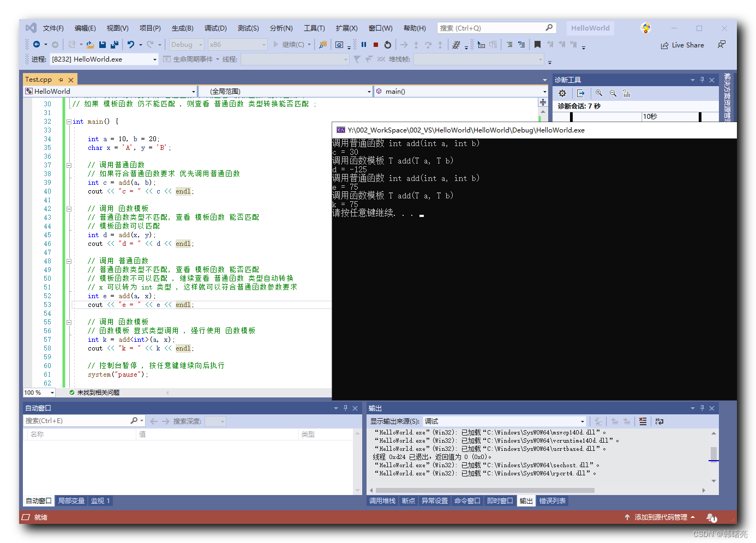The height and width of the screenshot is (543, 756).
Task: Toggle the bookmark icon in toolbar
Action: 537,45
